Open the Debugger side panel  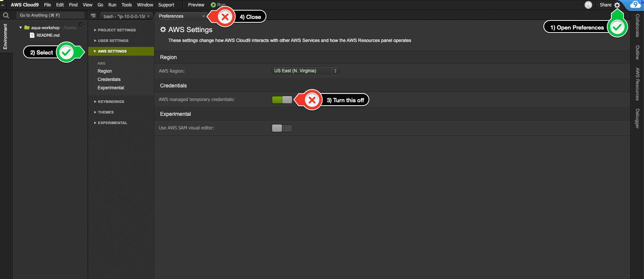[x=637, y=118]
